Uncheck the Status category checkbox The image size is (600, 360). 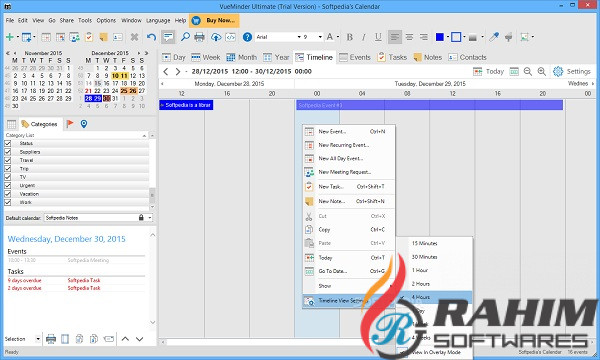point(8,143)
